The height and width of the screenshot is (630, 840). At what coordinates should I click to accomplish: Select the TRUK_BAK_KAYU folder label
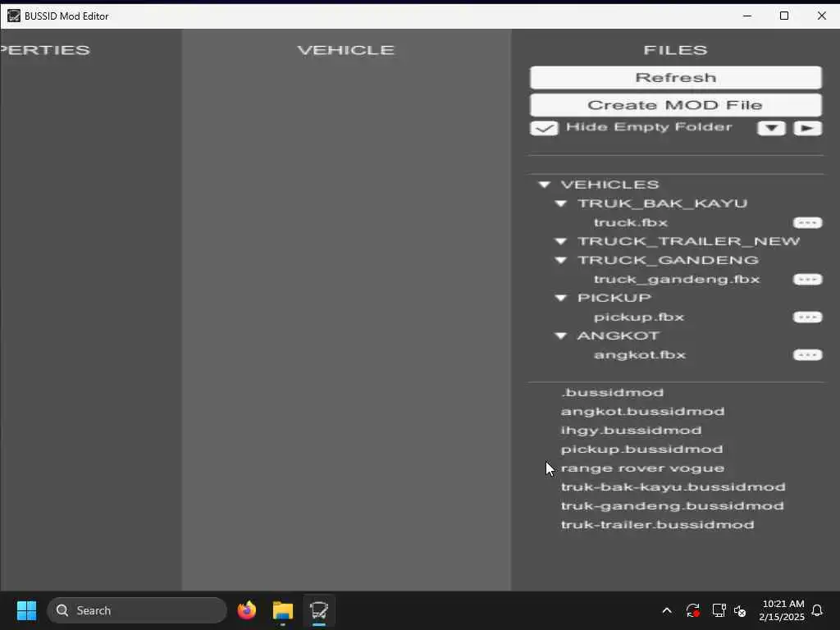(662, 203)
